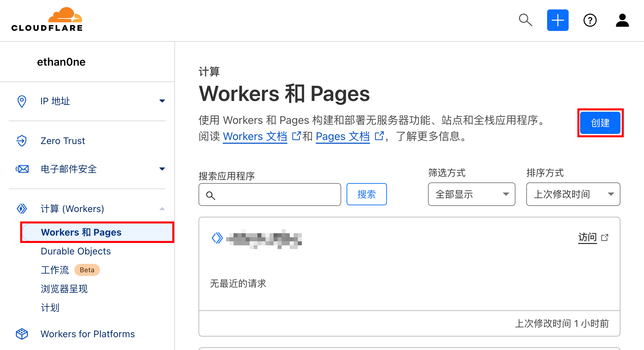Open the user profile icon
Screen dimensions: 644x350
pyautogui.click(x=622, y=20)
